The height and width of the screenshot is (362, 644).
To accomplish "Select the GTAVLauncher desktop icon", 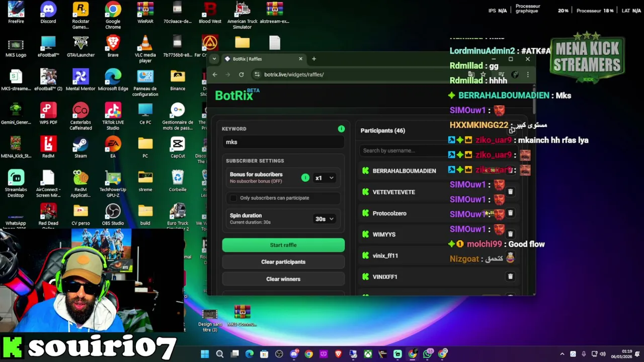I will tap(80, 47).
